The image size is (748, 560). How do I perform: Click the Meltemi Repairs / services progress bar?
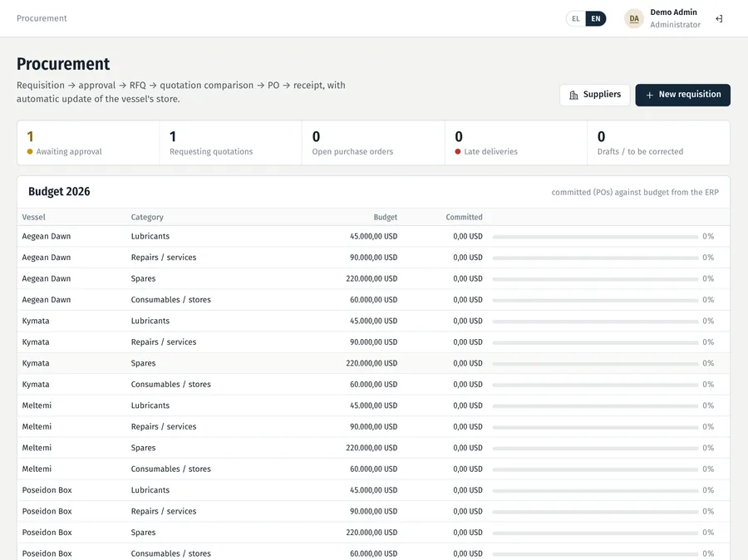[595, 427]
